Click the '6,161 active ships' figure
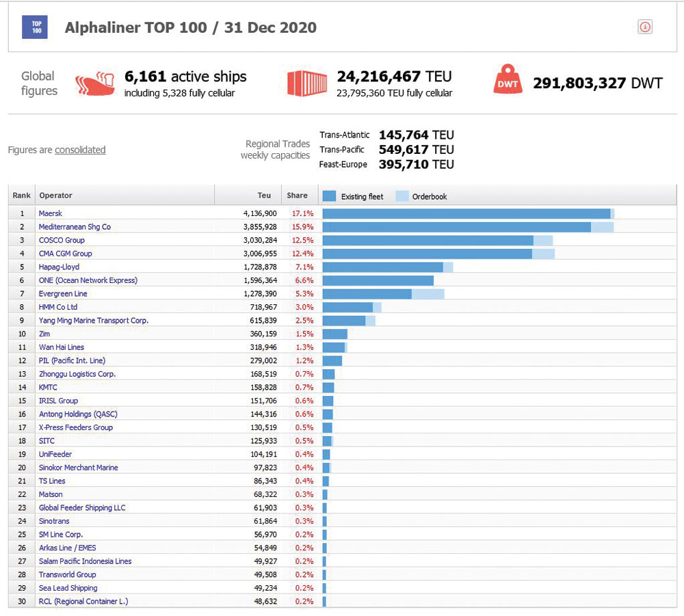This screenshot has width=684, height=616. 185,77
